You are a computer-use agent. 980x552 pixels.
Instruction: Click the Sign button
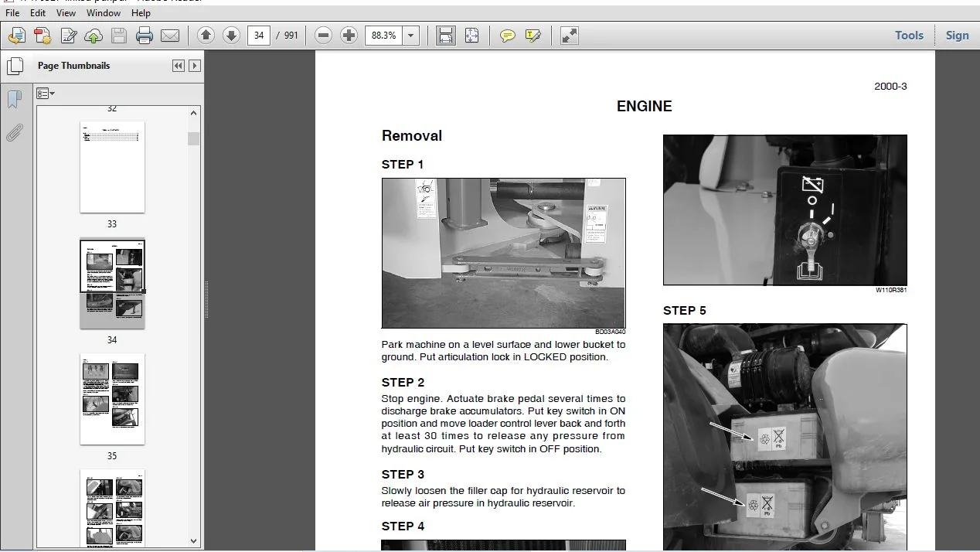click(957, 35)
